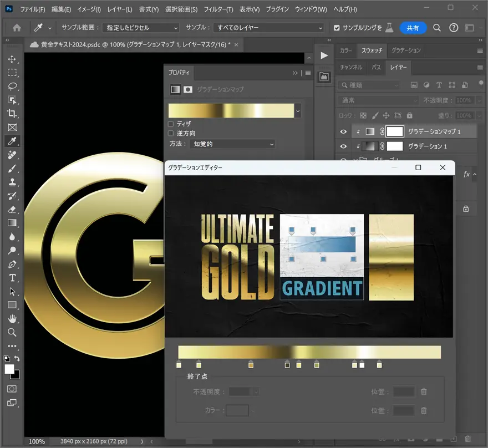Select the Pen tool
The height and width of the screenshot is (448, 488).
[12, 264]
